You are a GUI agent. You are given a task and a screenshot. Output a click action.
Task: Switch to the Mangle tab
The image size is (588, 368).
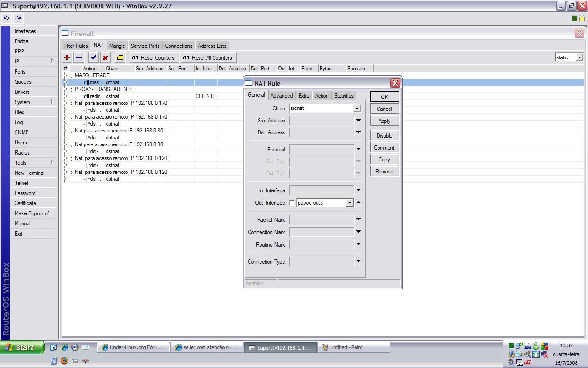pyautogui.click(x=117, y=46)
